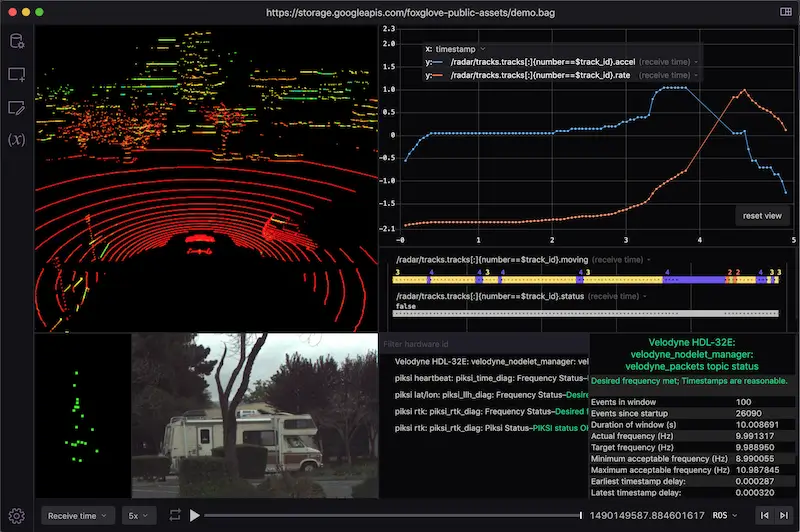Screen dimensions: 800x532
Task: Click the Add panel icon in sidebar
Action: 17,74
